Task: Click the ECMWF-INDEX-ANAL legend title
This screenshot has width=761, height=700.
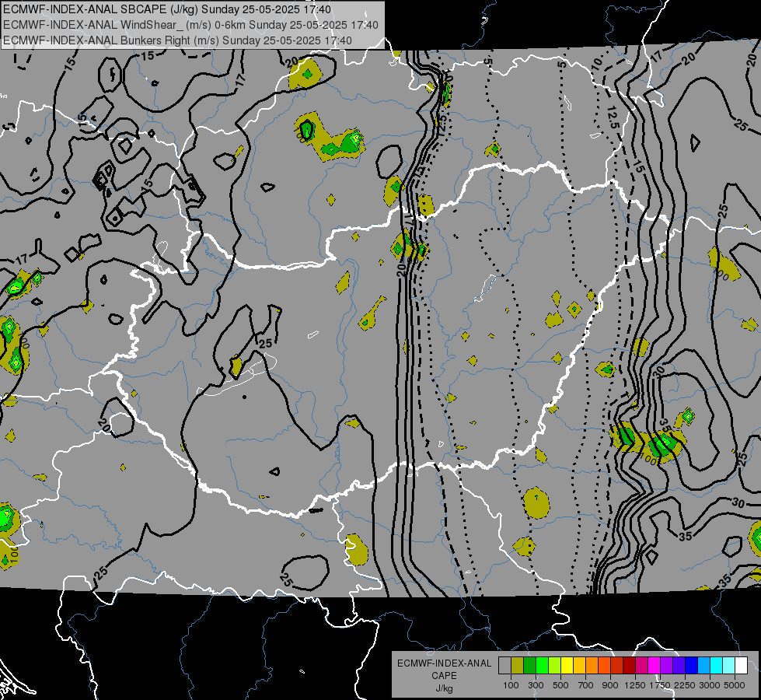Action: pyautogui.click(x=444, y=663)
